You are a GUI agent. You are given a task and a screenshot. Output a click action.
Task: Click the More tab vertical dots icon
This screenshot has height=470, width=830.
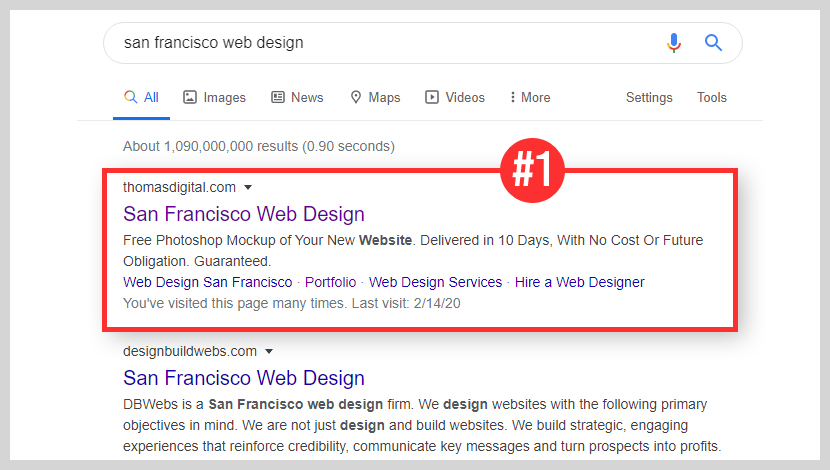pos(512,97)
